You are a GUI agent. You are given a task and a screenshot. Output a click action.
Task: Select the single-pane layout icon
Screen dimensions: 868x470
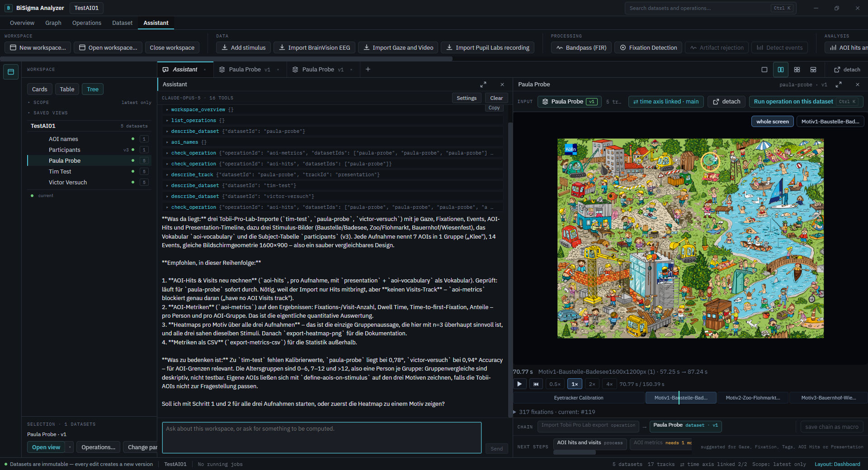pyautogui.click(x=764, y=70)
